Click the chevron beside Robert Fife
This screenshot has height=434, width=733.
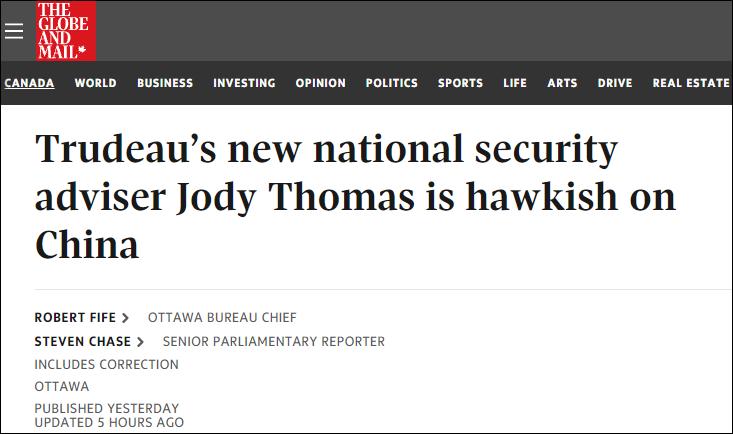pos(125,318)
